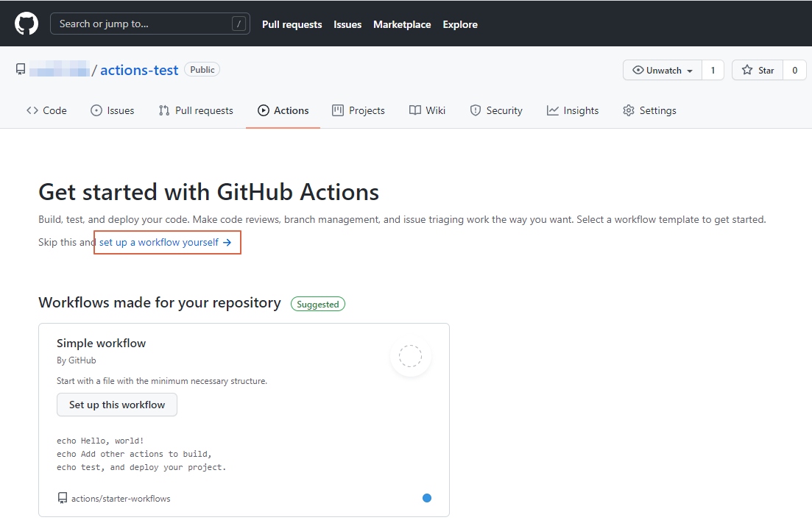Screen dimensions: 812x523
Task: Switch to the Code tab
Action: tap(46, 110)
